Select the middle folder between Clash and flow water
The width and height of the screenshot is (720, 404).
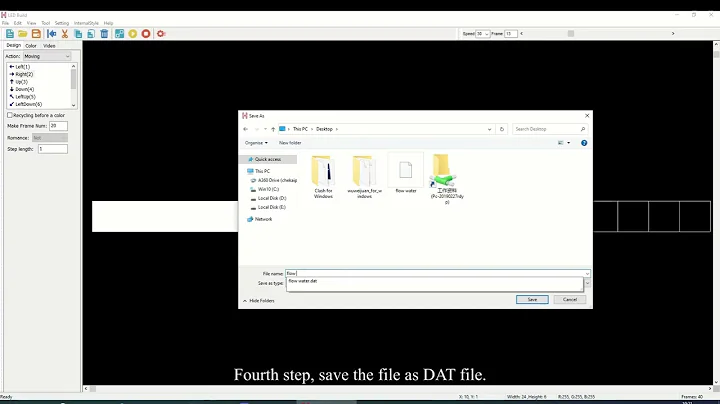click(x=365, y=177)
